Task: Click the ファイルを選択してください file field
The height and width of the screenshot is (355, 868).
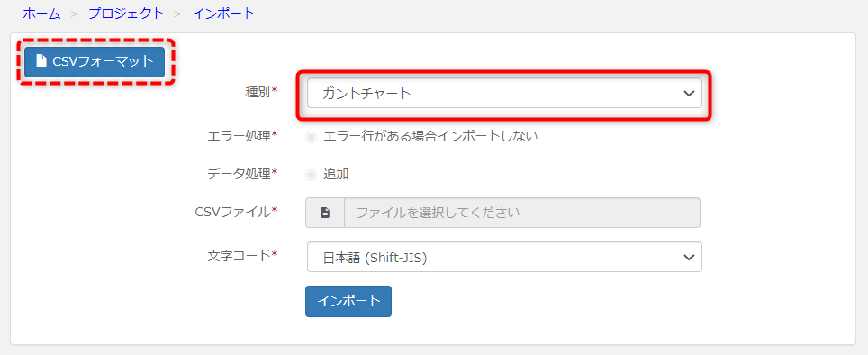Action: [x=522, y=213]
